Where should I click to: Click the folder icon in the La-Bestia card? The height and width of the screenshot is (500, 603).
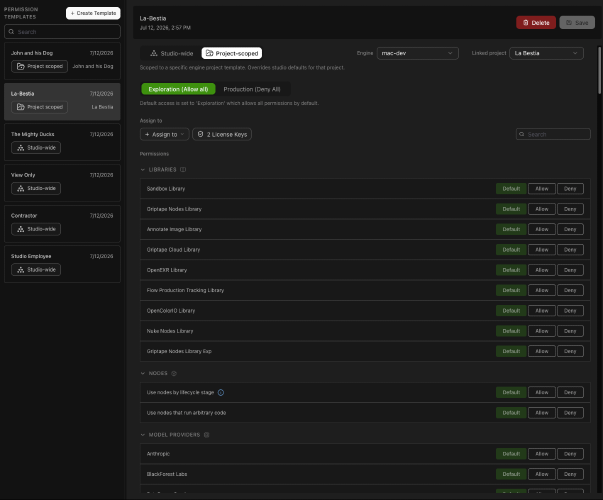(21, 107)
